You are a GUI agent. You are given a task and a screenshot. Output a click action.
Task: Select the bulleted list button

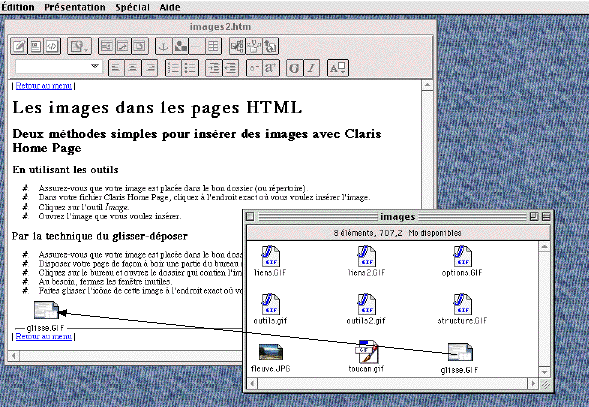pos(190,68)
